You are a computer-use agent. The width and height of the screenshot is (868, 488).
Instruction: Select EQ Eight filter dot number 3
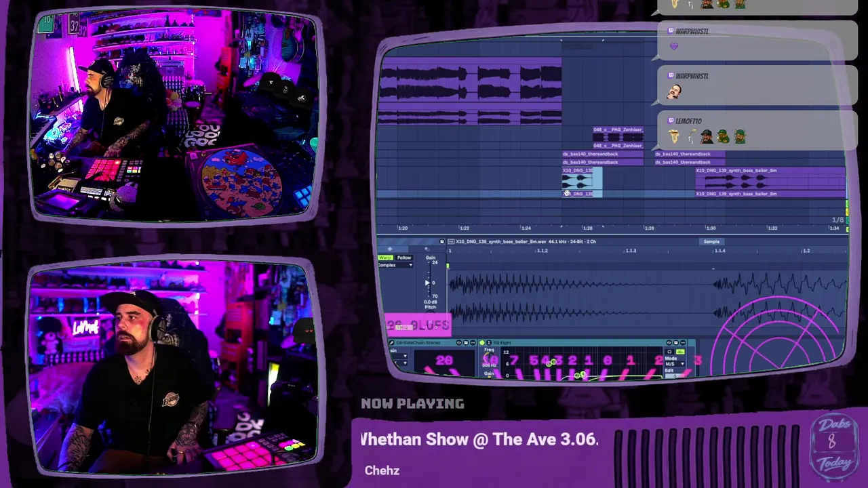point(553,362)
